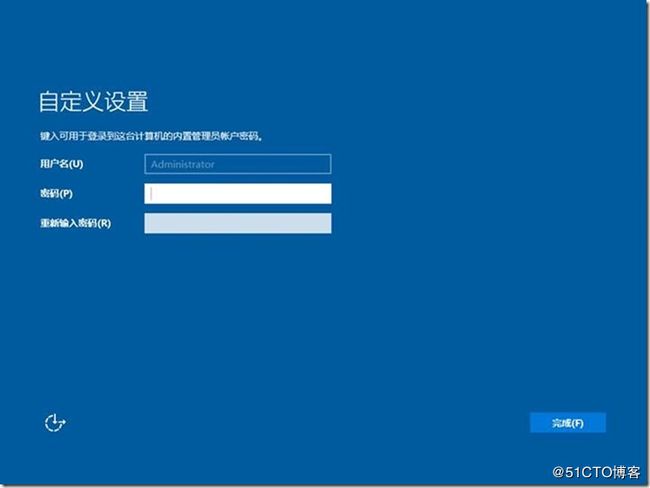Click the 密码(P) label

[x=56, y=193]
